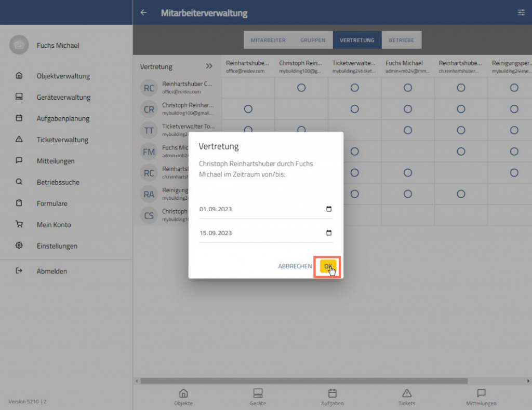
Task: Open Objektverwaltung from the sidebar
Action: (x=63, y=76)
